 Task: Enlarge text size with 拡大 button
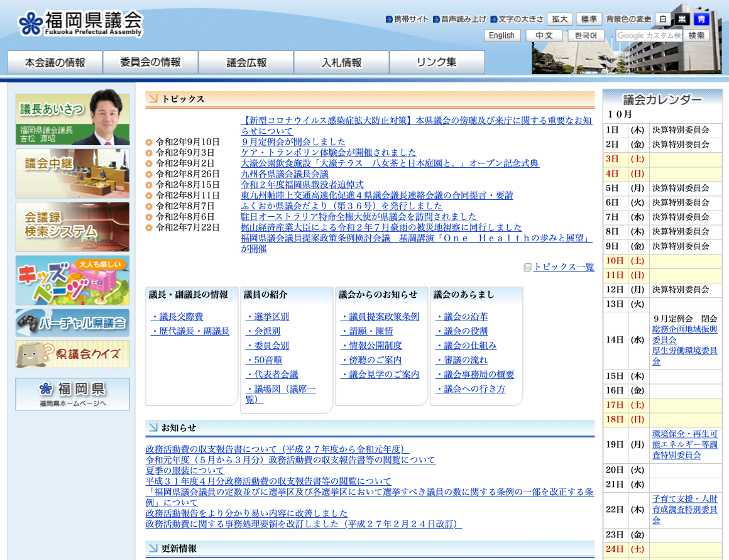coord(559,19)
